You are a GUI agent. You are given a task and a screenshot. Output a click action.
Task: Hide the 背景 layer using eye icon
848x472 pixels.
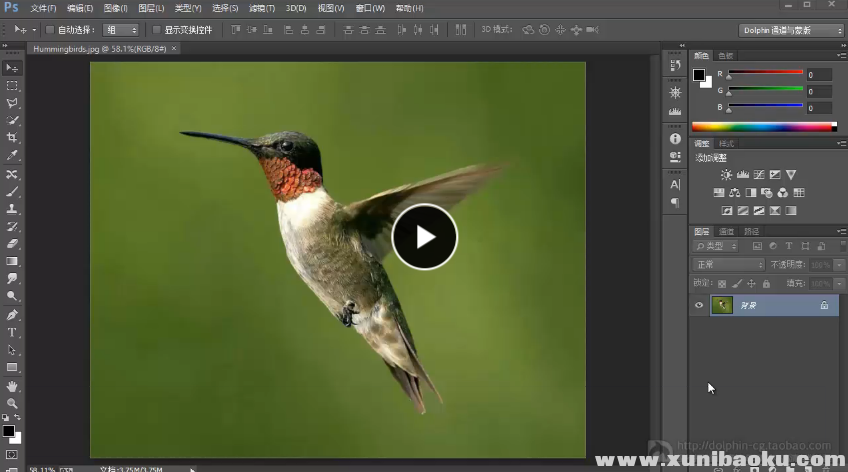pos(700,305)
